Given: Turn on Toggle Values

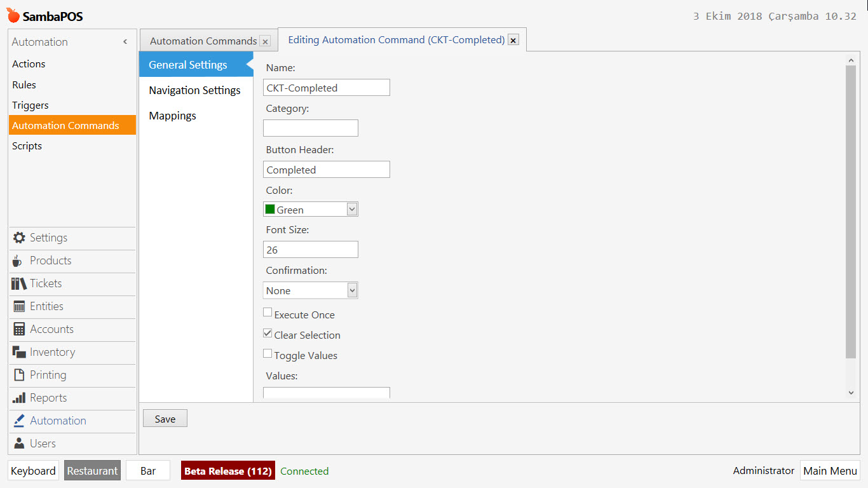Looking at the screenshot, I should pos(268,353).
